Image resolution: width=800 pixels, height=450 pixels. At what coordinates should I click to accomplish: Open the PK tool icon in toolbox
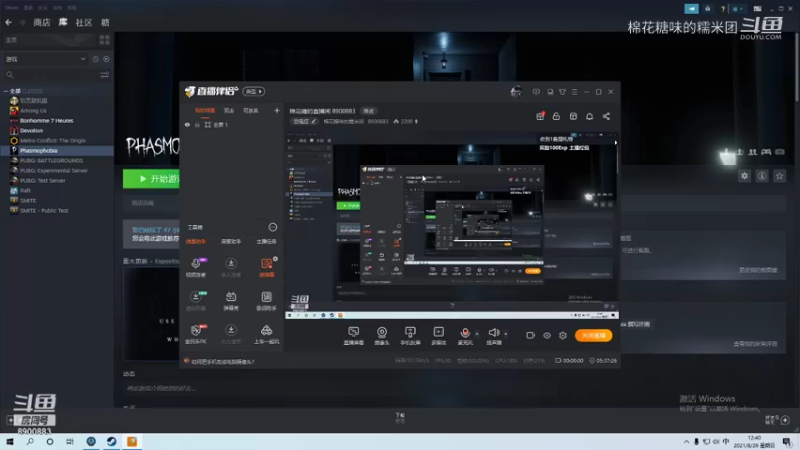(x=196, y=334)
